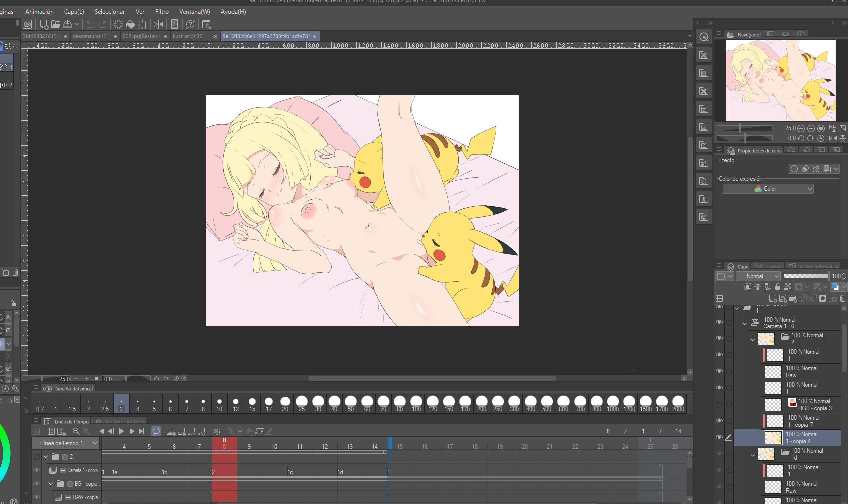The height and width of the screenshot is (504, 848).
Task: Toggle lock transparent pixels icon
Action: [x=788, y=287]
